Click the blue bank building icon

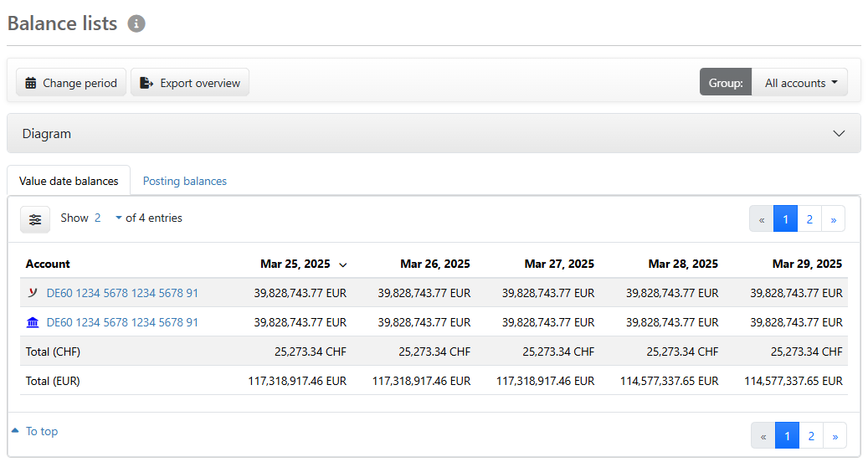click(33, 322)
